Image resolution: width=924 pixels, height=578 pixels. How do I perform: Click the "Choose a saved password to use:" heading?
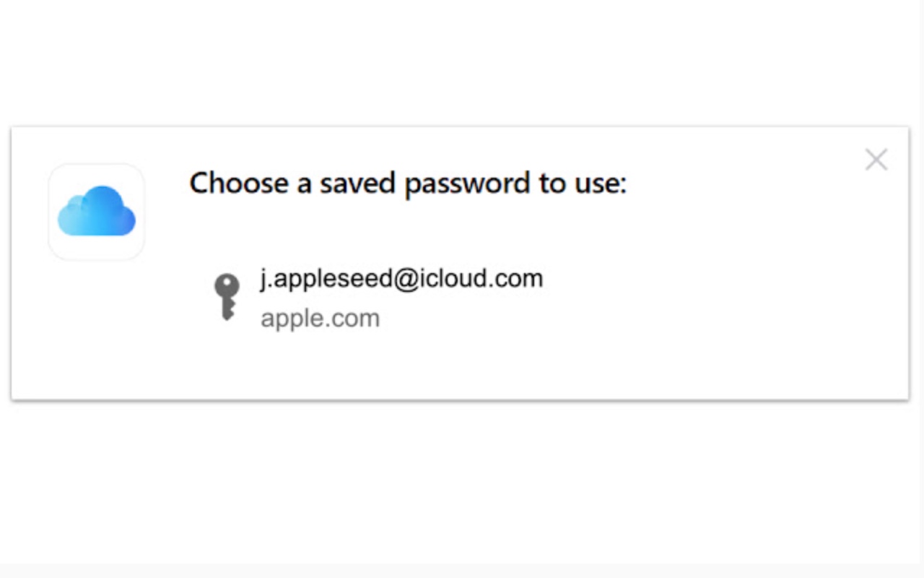pos(407,183)
